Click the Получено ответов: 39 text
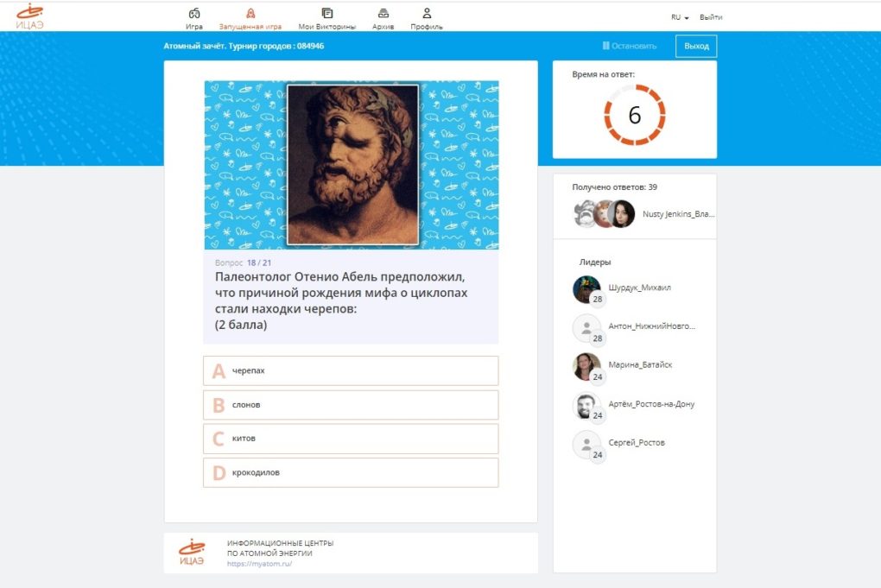The image size is (881, 588). (615, 187)
